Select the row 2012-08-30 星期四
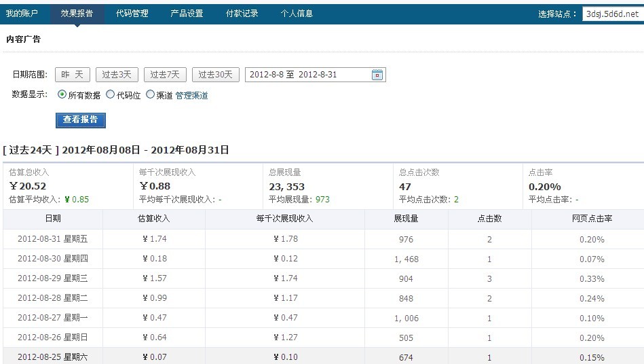 point(324,259)
